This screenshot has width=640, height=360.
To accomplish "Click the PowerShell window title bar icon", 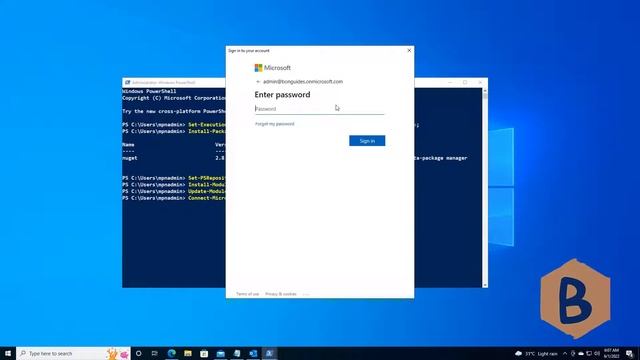I will pos(127,82).
